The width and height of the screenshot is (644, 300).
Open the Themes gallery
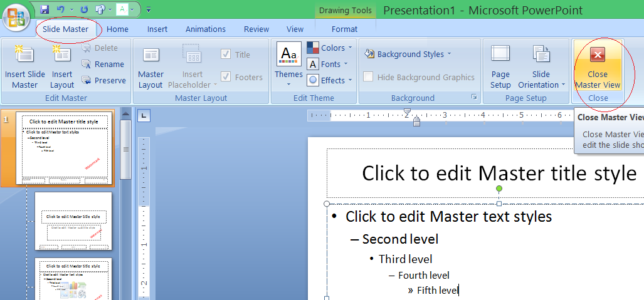point(288,66)
